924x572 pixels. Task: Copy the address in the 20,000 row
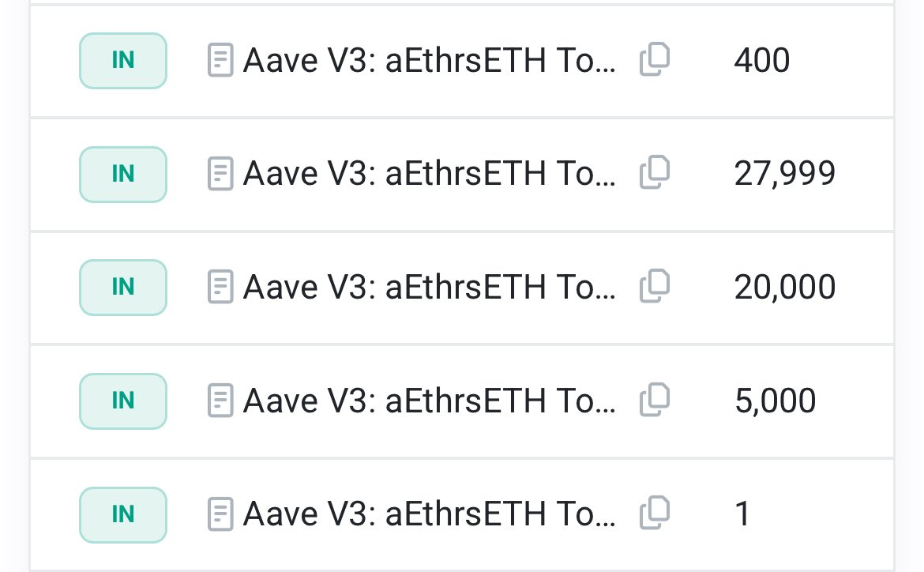[654, 286]
